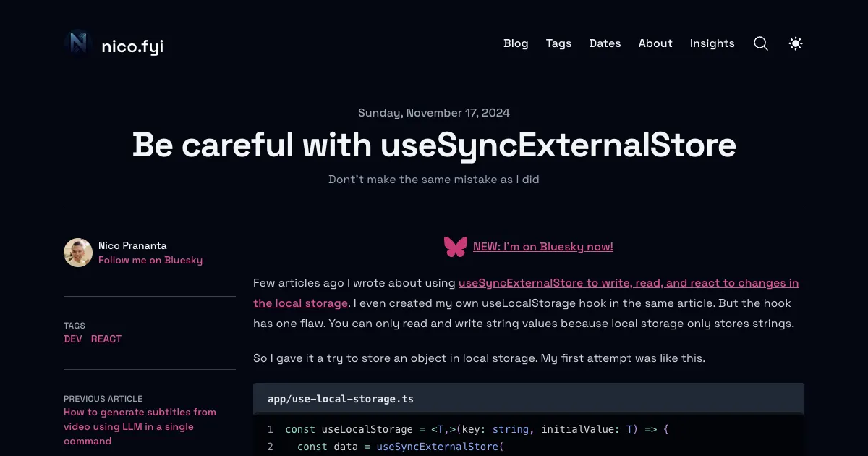
Task: Follow the 'NEW: I'm on Bluesky now!' link
Action: pyautogui.click(x=543, y=247)
